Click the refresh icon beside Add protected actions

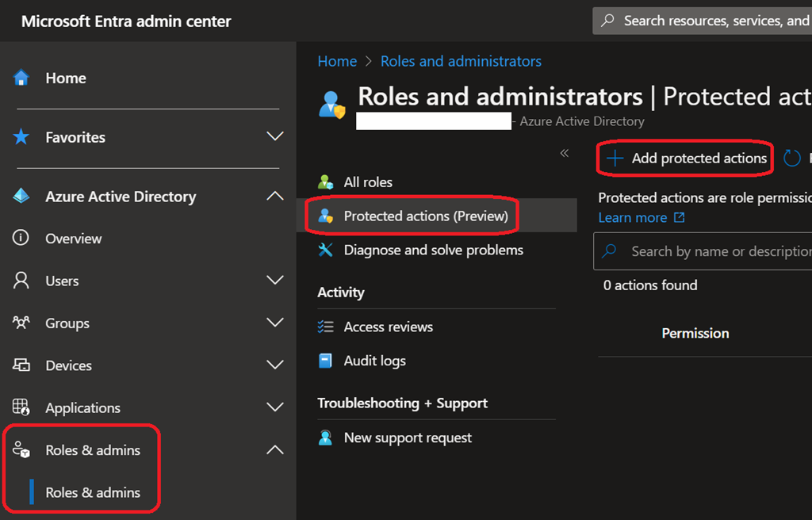[x=791, y=159]
